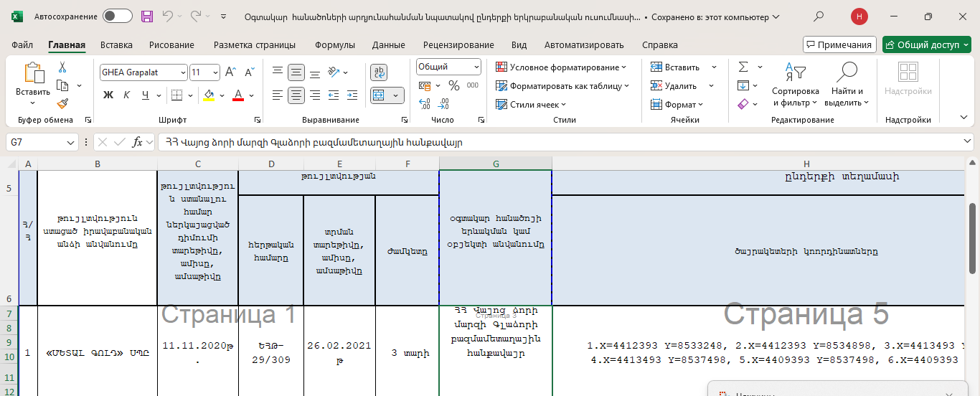
Task: Open Сортировка и фильтр tool
Action: [795, 85]
